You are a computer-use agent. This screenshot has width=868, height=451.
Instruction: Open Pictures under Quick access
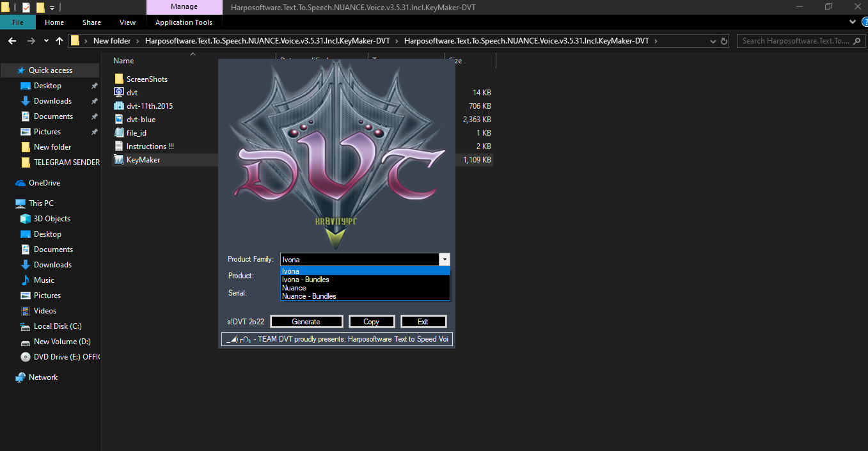[47, 132]
